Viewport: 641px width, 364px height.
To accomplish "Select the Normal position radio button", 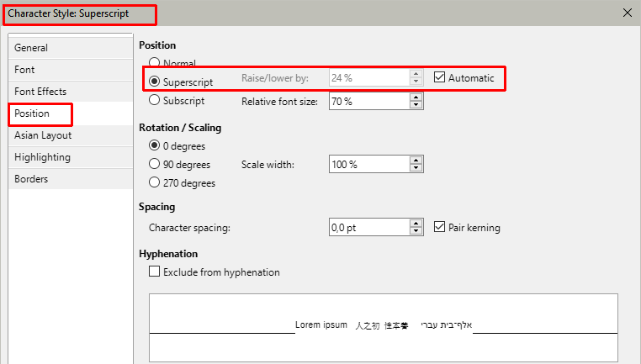I will [x=154, y=63].
